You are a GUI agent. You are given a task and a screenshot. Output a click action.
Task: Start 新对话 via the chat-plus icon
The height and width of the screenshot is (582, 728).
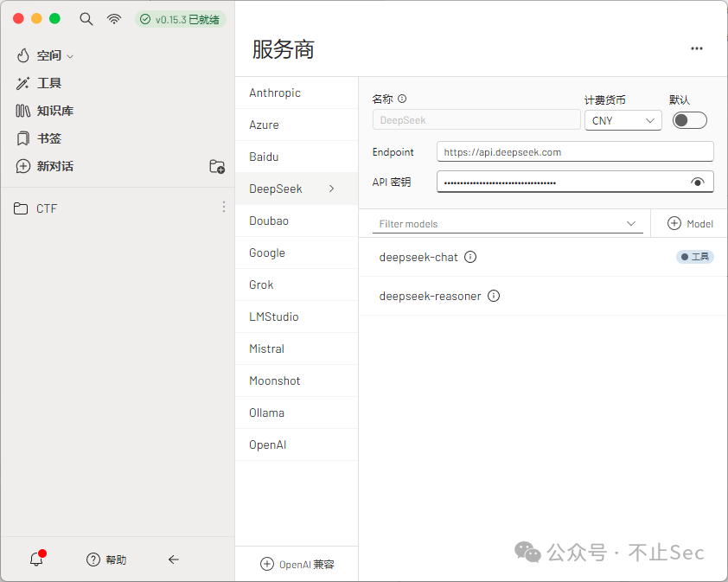[x=23, y=166]
